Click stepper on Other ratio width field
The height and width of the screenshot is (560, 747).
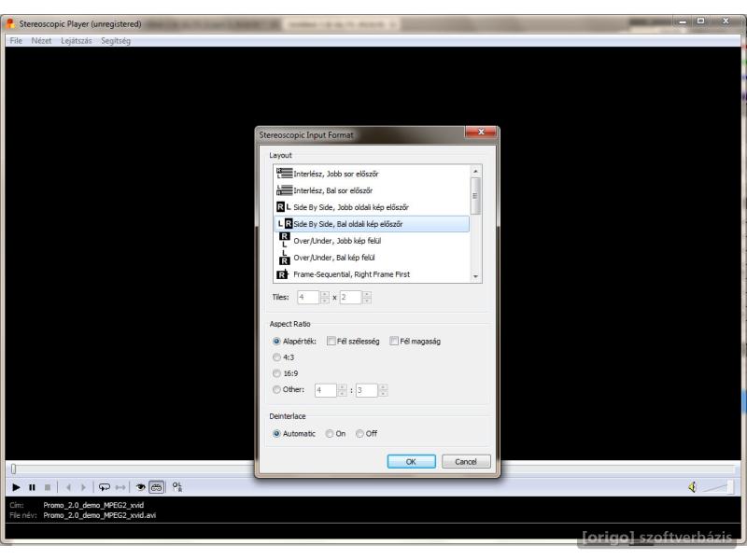342,390
